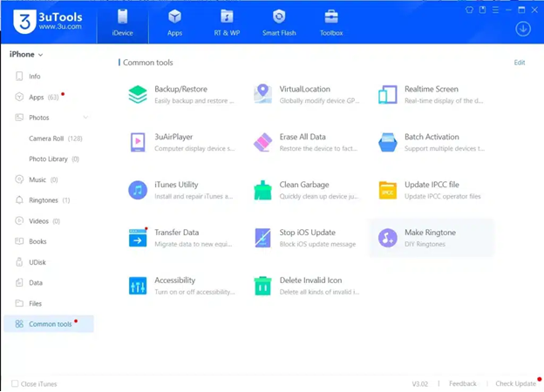
Task: Click the title bar icon beside the shirt icon
Action: [482, 10]
